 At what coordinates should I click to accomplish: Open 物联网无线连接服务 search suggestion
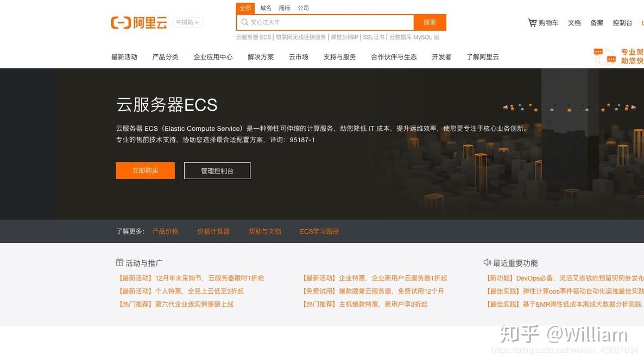[x=301, y=37]
